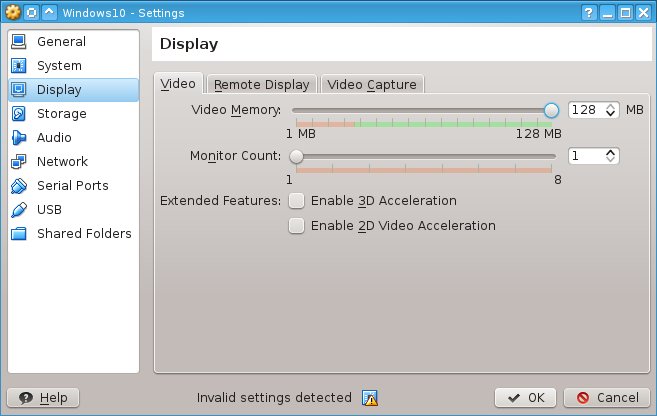Select the Serial Ports icon
Screen dimensions: 657x416
coord(19,186)
